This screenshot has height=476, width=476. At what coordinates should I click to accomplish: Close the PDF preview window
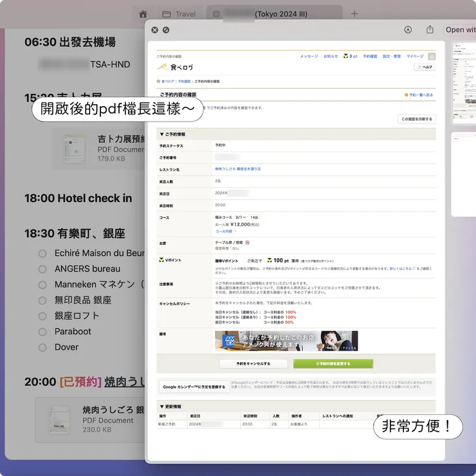[154, 30]
